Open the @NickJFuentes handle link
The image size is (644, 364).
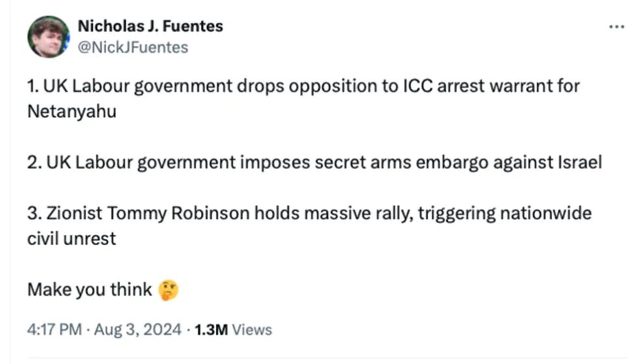(x=133, y=47)
